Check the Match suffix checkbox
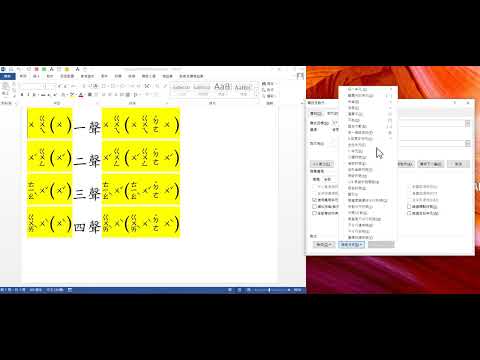Screen dimensions: 480x360 click(409, 193)
